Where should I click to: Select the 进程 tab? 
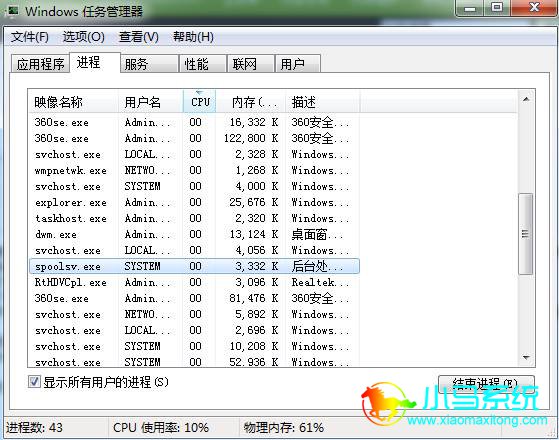point(95,62)
